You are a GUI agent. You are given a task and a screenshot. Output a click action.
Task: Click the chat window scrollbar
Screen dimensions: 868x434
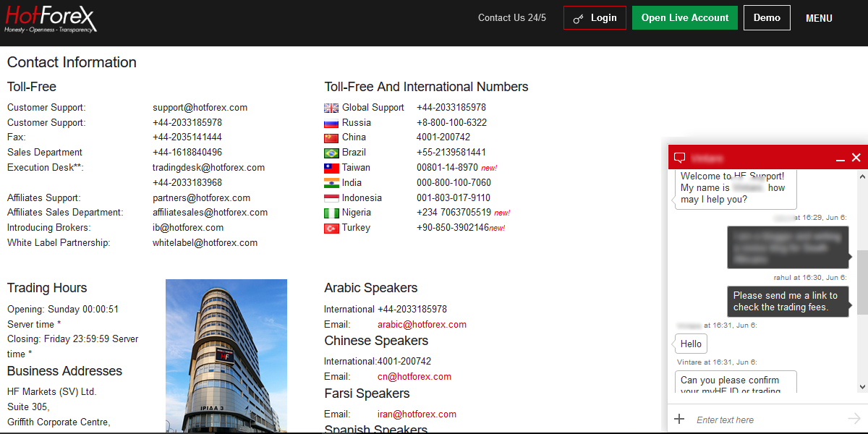pos(862,282)
